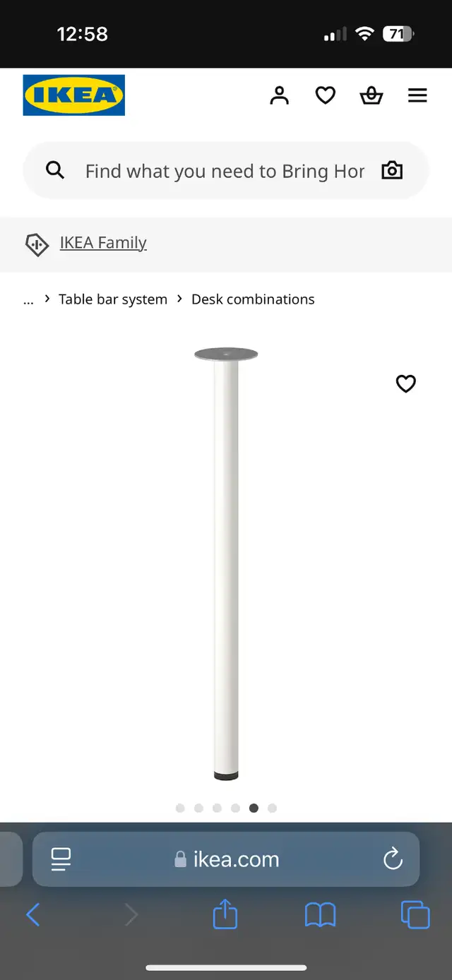
Task: Focus the 'Find what you need' search box
Action: point(226,171)
